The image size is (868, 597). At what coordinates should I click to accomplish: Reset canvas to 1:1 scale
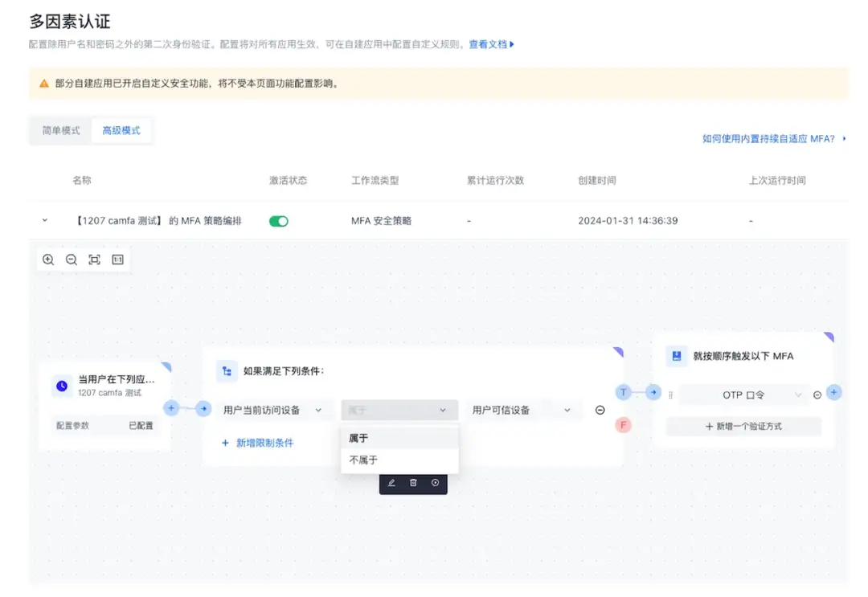[118, 260]
